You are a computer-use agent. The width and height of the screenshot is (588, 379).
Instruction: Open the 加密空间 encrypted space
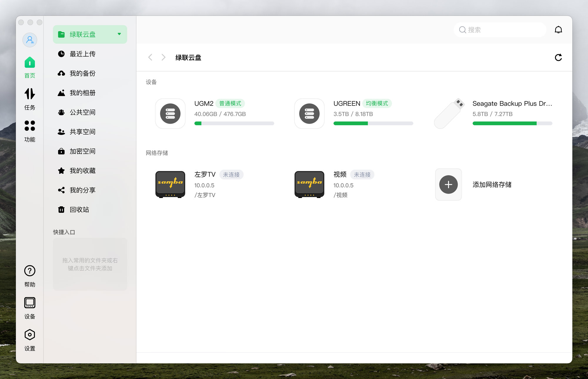pyautogui.click(x=83, y=151)
